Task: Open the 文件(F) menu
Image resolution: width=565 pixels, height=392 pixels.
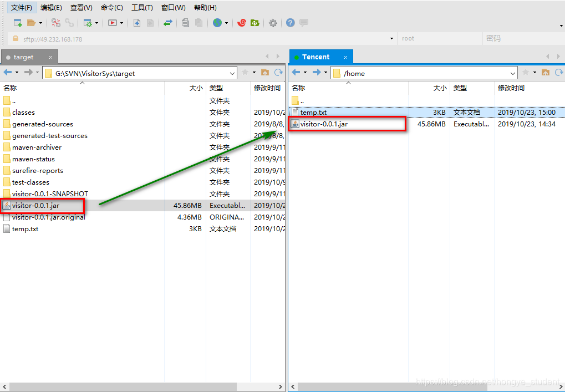Action: point(21,8)
